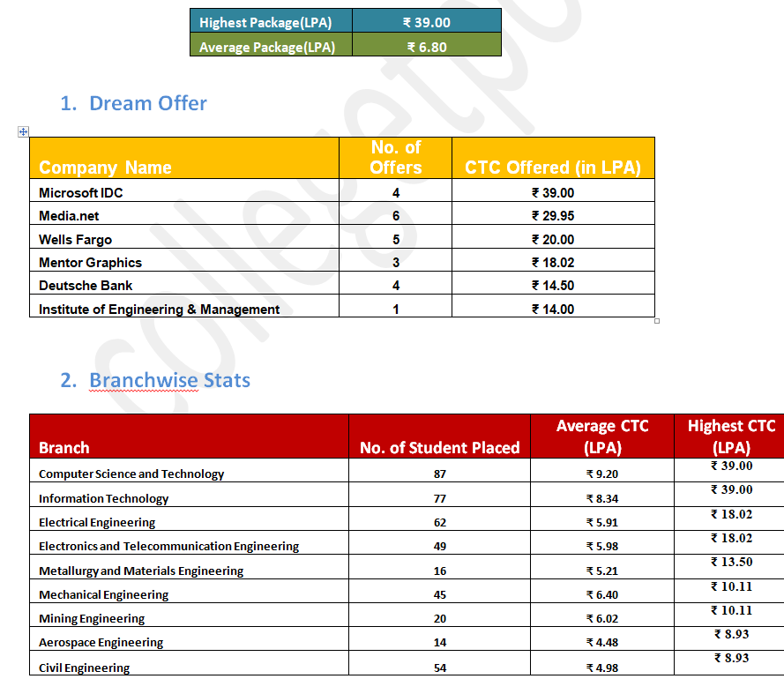Select the ₹ 9.20 average CTC
Screen dimensions: 784x679
click(602, 474)
